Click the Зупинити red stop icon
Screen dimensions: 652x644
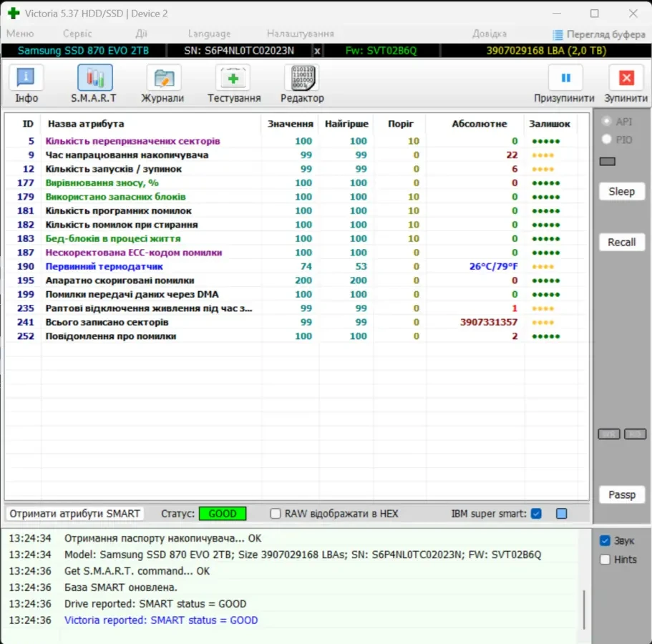pos(626,78)
